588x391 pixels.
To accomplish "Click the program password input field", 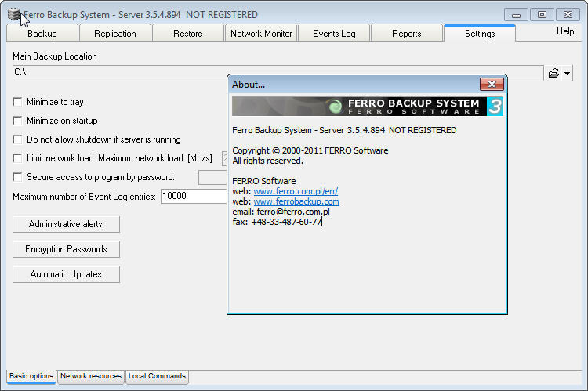I will pos(212,177).
